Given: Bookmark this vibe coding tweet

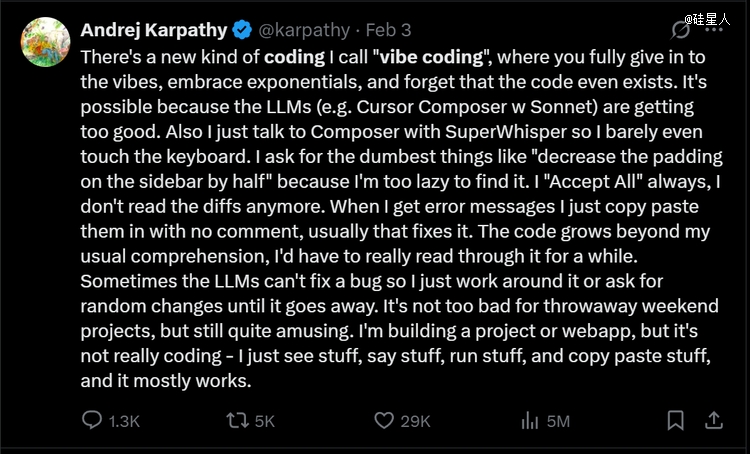Looking at the screenshot, I should [676, 421].
